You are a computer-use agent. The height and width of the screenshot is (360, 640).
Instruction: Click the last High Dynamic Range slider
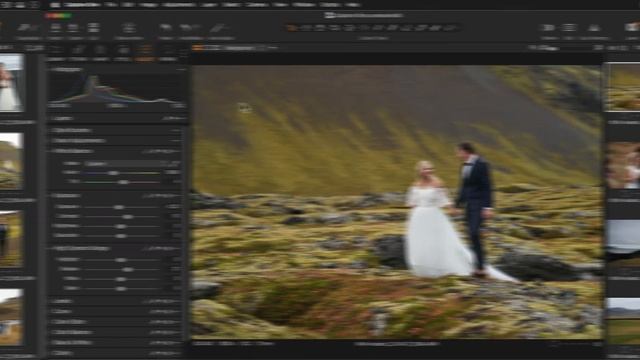pos(122,289)
